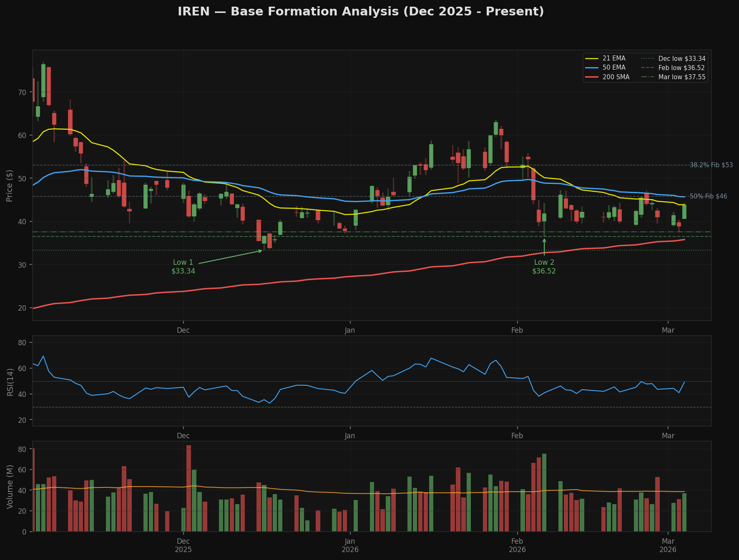Click the yellow 21 EMA legend line swatch

(592, 58)
